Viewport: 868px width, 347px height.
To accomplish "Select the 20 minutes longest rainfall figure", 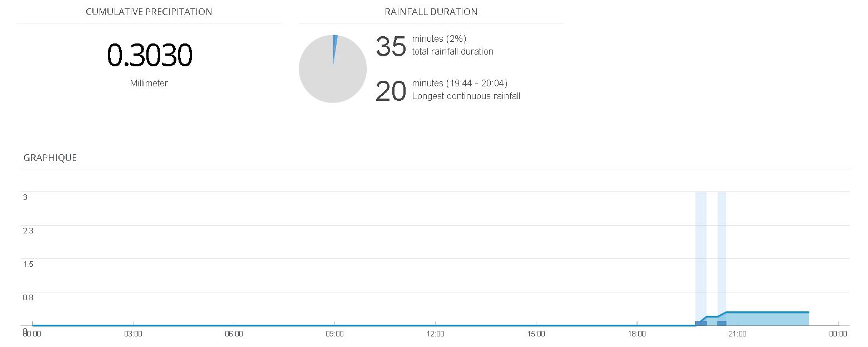I will 391,91.
